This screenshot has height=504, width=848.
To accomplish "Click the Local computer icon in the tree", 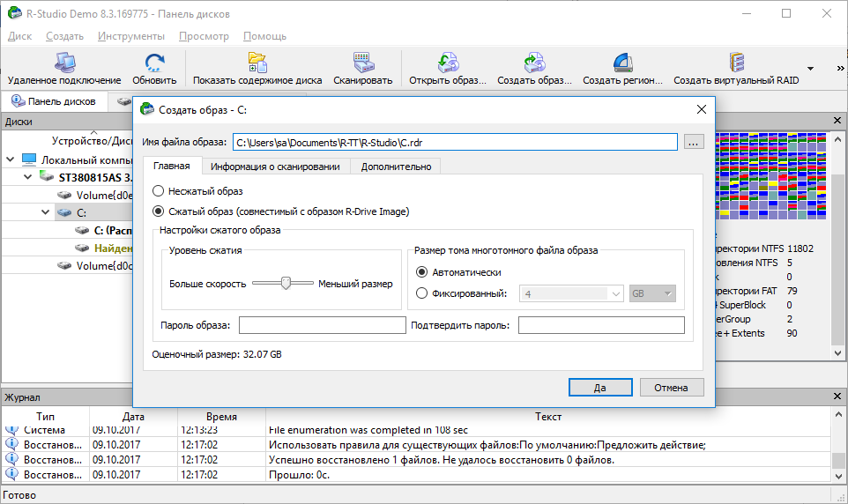I will (x=29, y=159).
